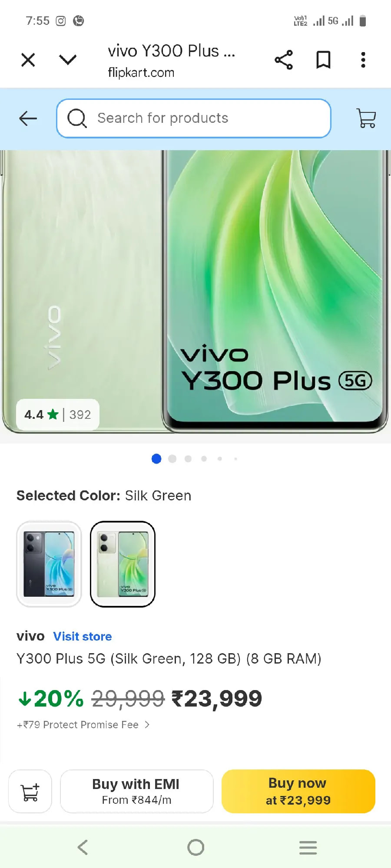This screenshot has height=868, width=391.
Task: Bookmark the vivo Y300 Plus page
Action: coord(323,60)
